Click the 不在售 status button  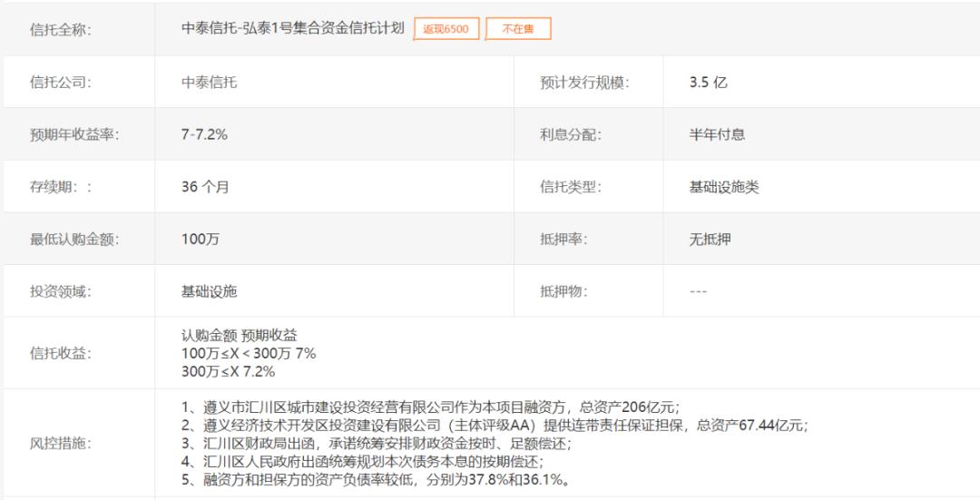click(518, 29)
